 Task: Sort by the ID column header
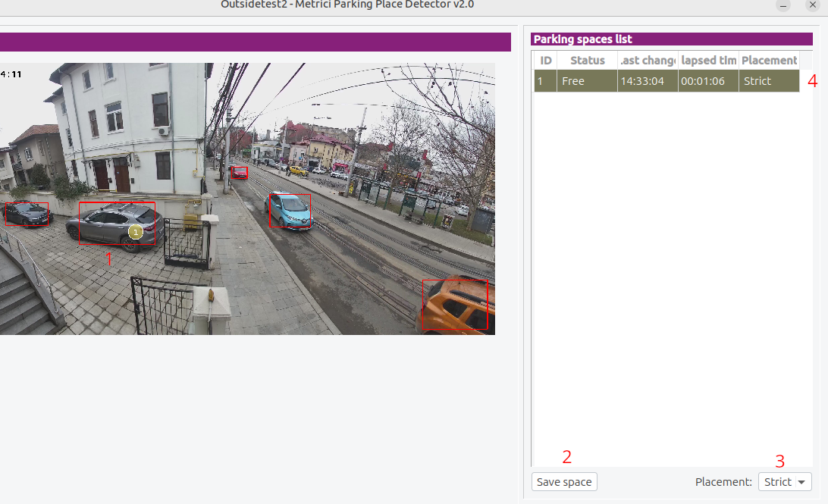pyautogui.click(x=545, y=61)
